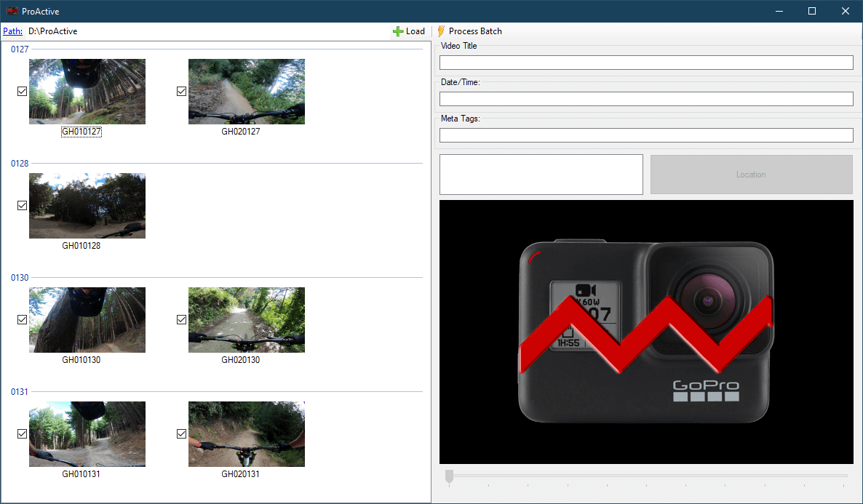The height and width of the screenshot is (504, 863).
Task: Click the video position slider thumb
Action: point(449,476)
